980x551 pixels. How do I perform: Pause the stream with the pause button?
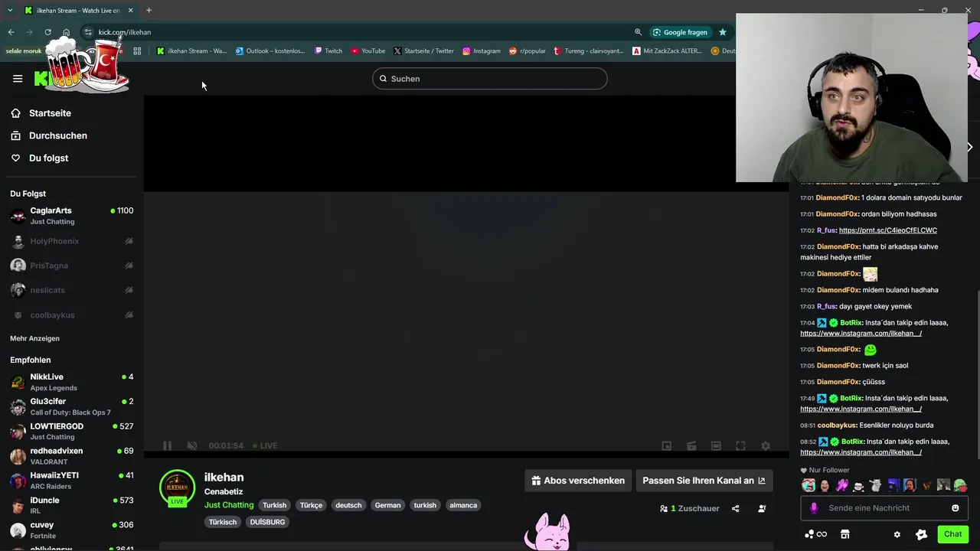tap(167, 445)
